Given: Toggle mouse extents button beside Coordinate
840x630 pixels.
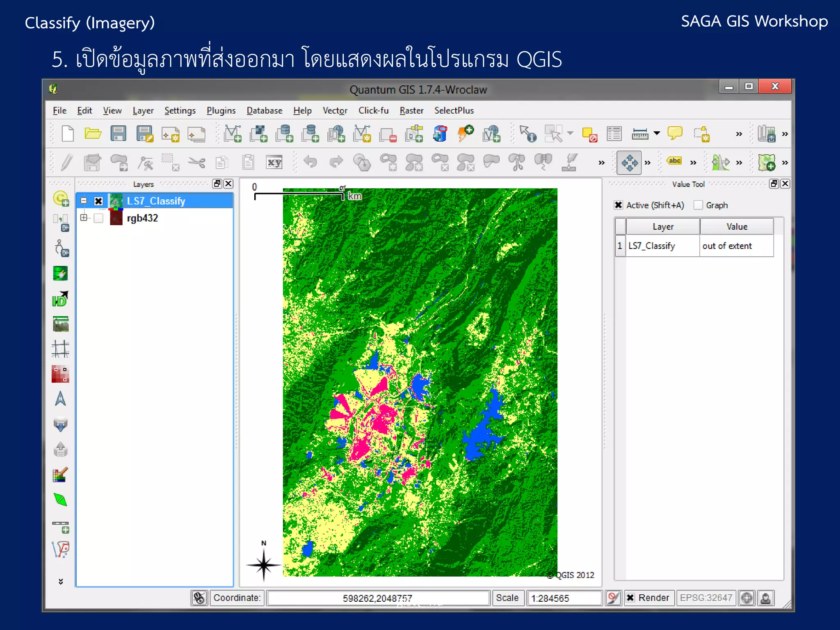Looking at the screenshot, I should pyautogui.click(x=199, y=598).
